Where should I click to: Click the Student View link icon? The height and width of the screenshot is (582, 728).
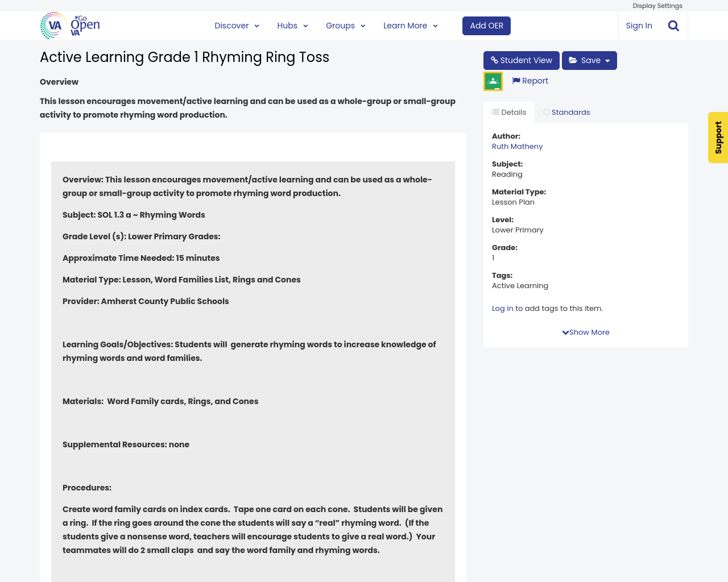point(494,59)
